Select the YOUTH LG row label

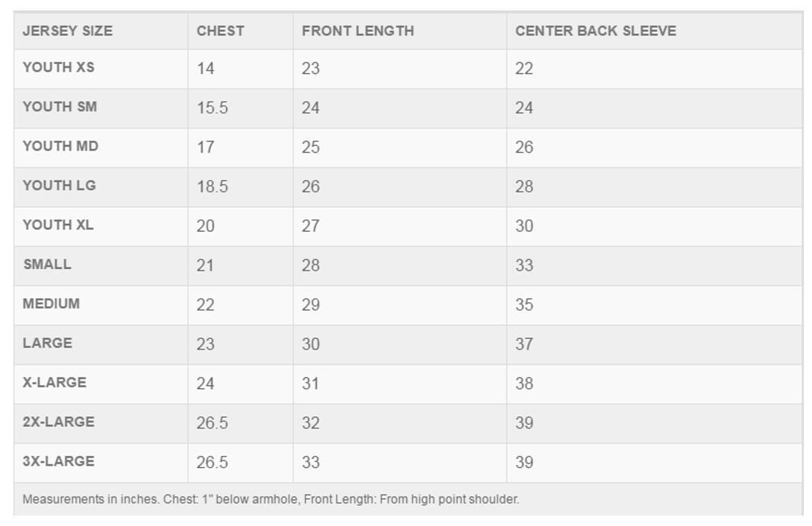(x=59, y=186)
